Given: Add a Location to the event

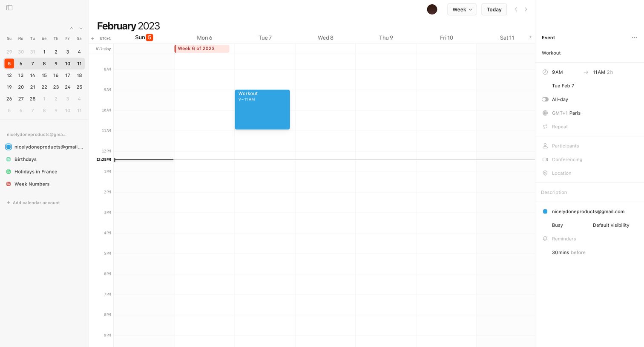Looking at the screenshot, I should tap(562, 173).
